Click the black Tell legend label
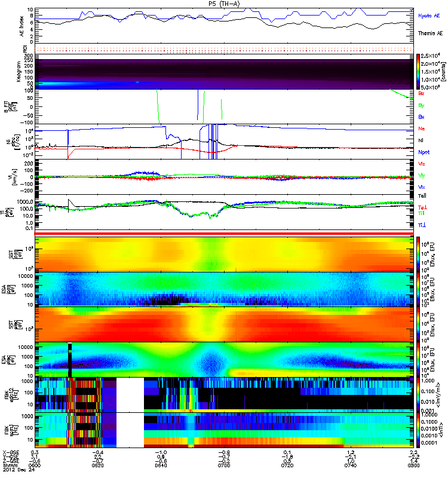The image size is (448, 478). tap(422, 196)
